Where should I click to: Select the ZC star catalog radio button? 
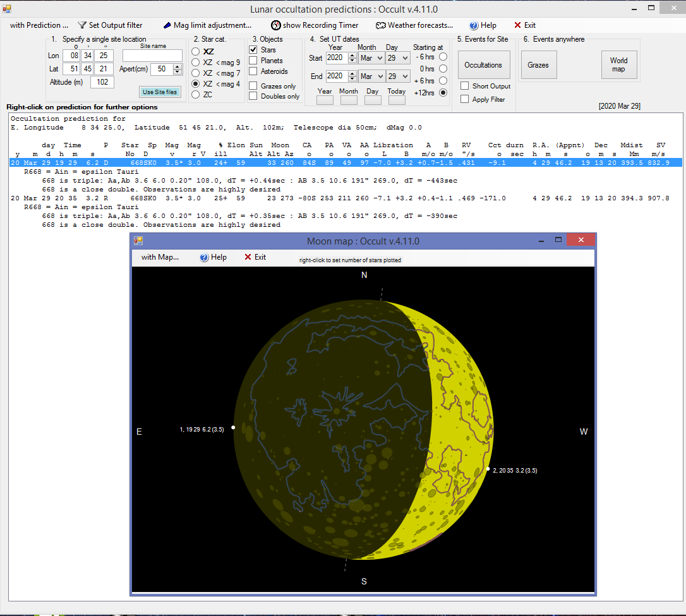tap(196, 95)
